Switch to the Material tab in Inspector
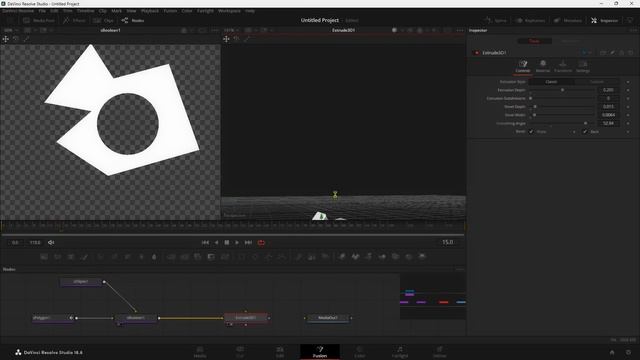This screenshot has width=640, height=360. [542, 66]
